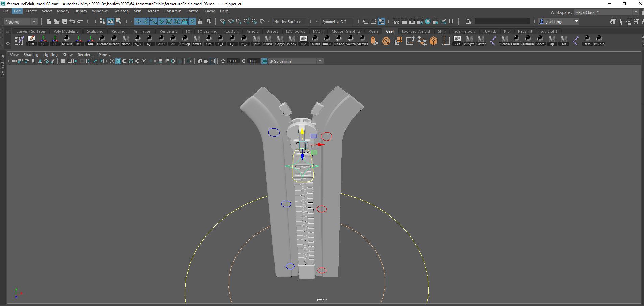The image size is (644, 306).
Task: Click the Undo arrow icon
Action: (x=72, y=21)
